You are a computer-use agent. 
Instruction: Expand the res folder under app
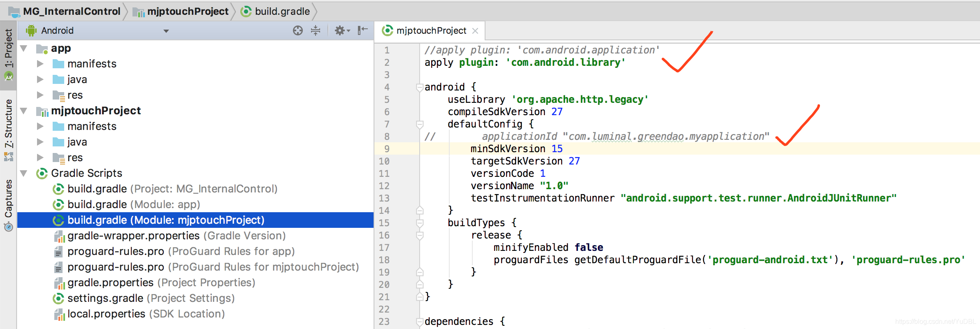(x=40, y=95)
